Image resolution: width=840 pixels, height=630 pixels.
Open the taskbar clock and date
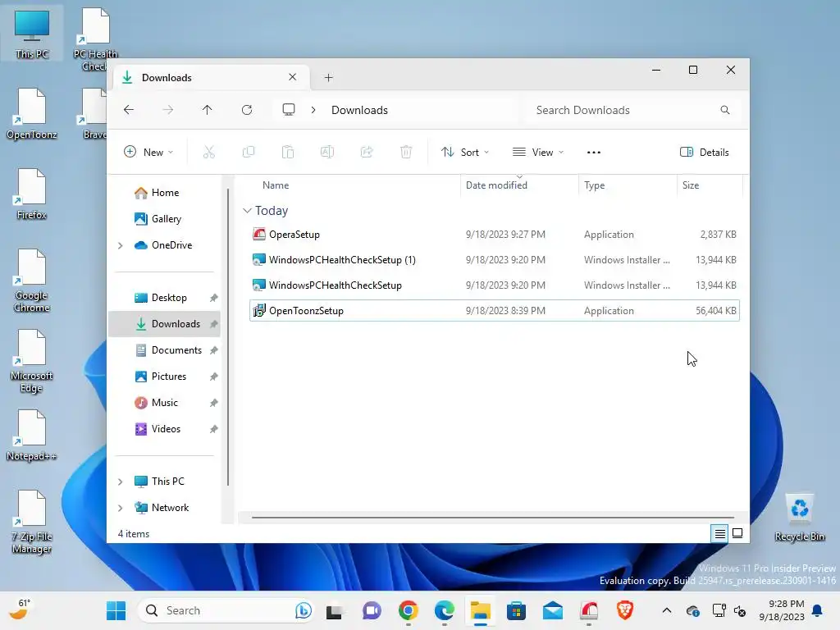[782, 610]
